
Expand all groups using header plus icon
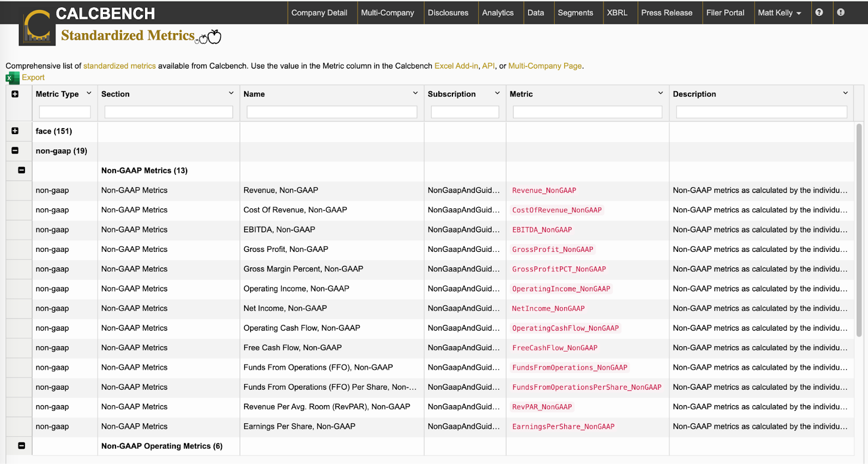click(x=15, y=94)
